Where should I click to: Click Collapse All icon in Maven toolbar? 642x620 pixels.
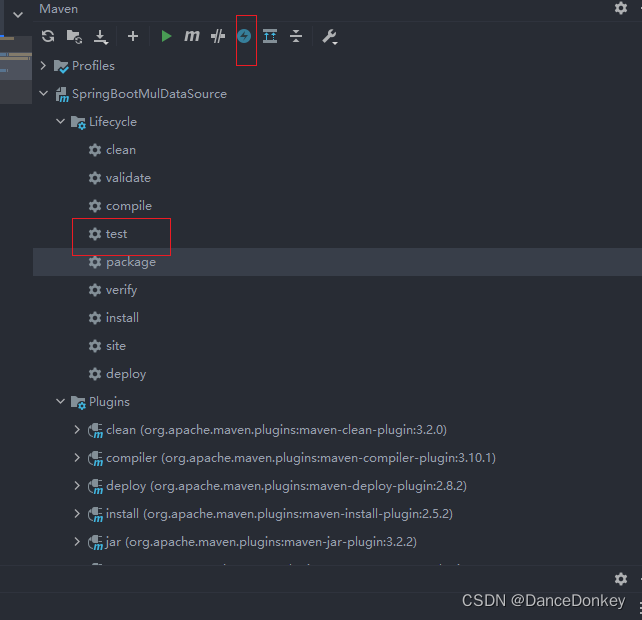click(296, 36)
